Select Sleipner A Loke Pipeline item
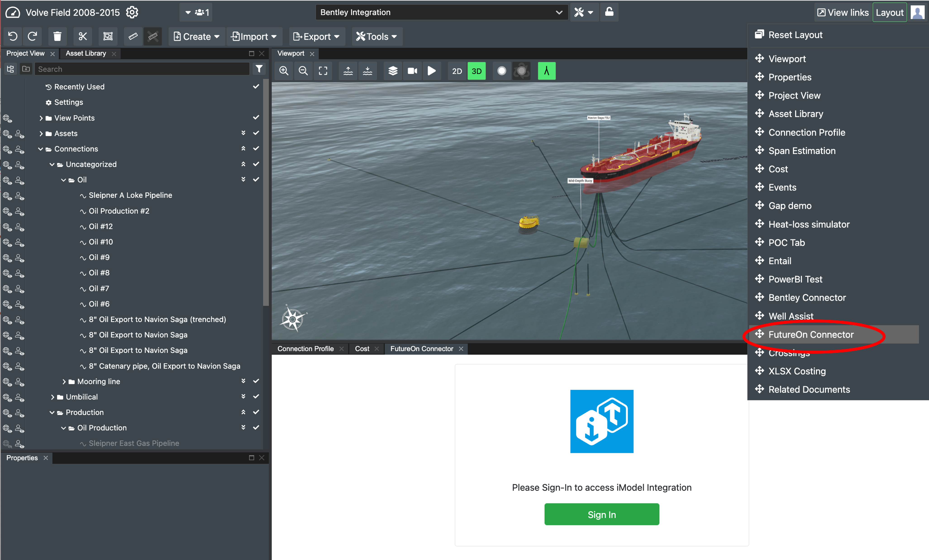Image resolution: width=929 pixels, height=560 pixels. tap(130, 195)
